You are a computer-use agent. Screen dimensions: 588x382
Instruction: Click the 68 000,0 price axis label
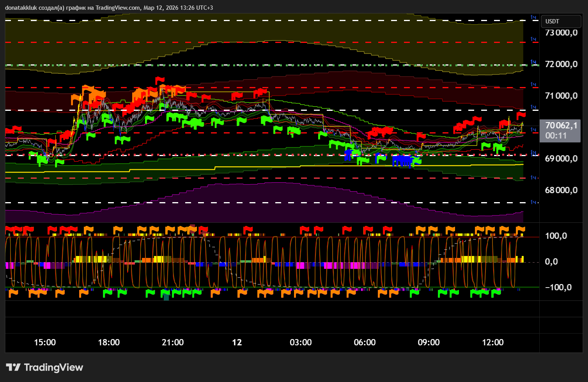click(561, 190)
